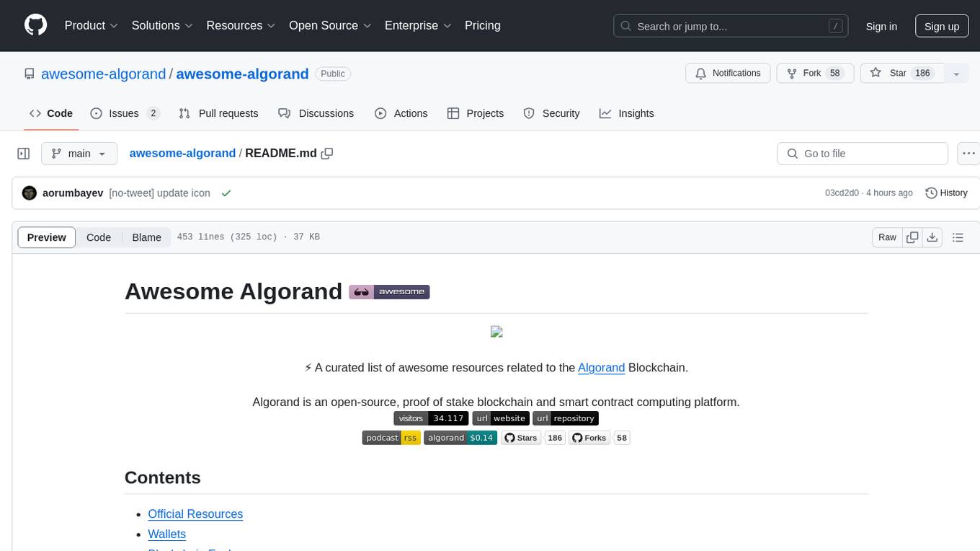Copy the README.md file path
Image resolution: width=980 pixels, height=551 pixels.
click(x=327, y=153)
